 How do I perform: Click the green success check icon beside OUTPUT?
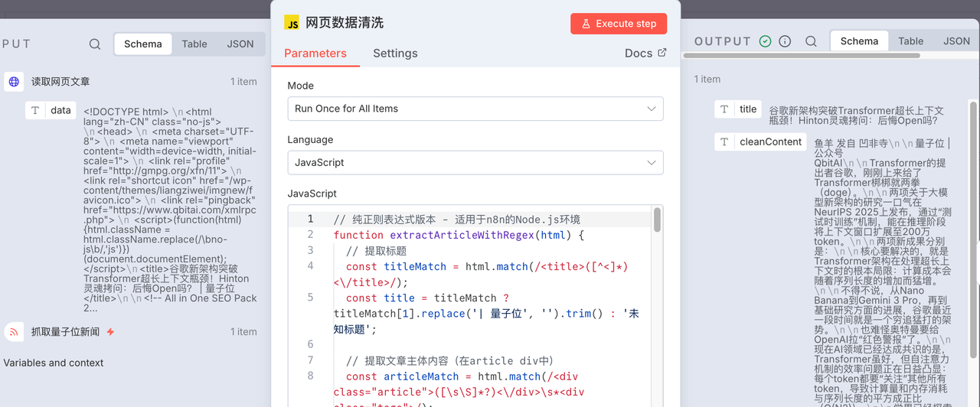click(x=765, y=41)
